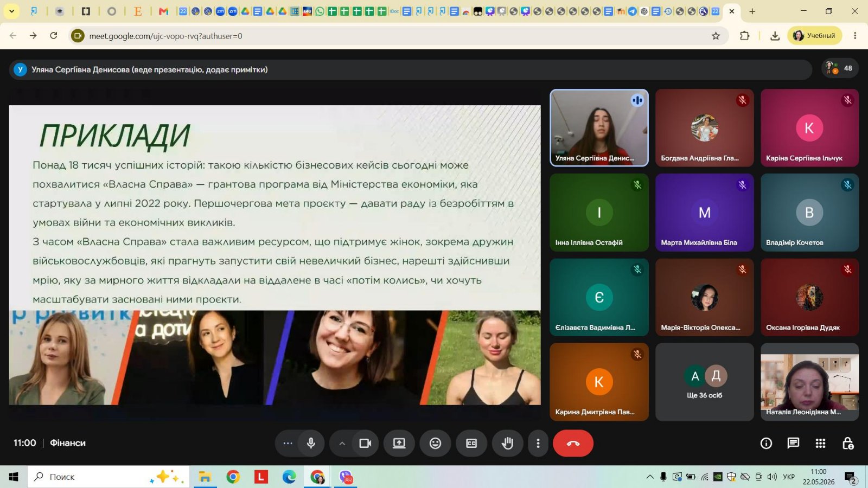Select Карина Дмитрівна tile

point(599,382)
